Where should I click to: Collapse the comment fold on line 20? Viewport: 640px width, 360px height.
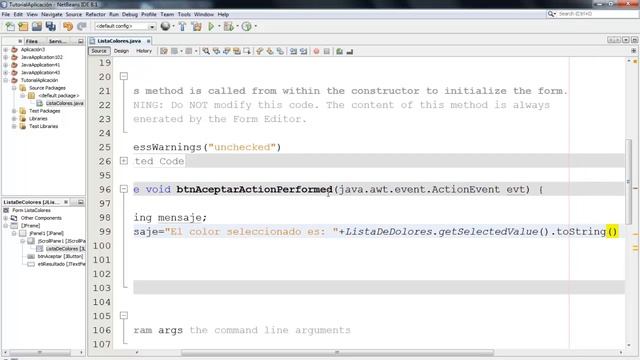pyautogui.click(x=124, y=76)
